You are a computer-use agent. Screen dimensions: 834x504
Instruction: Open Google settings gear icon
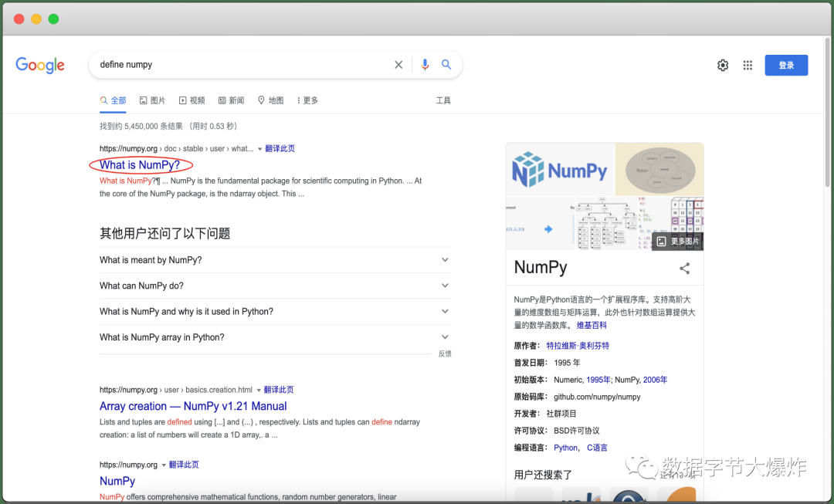point(723,65)
